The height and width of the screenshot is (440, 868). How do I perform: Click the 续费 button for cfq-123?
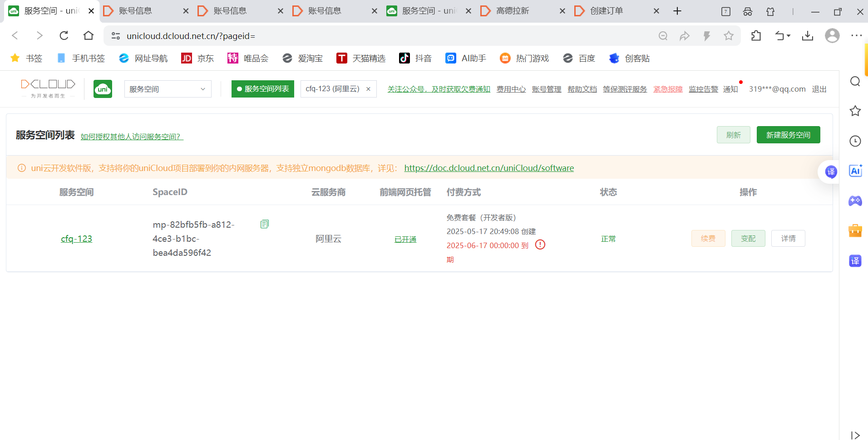click(708, 238)
